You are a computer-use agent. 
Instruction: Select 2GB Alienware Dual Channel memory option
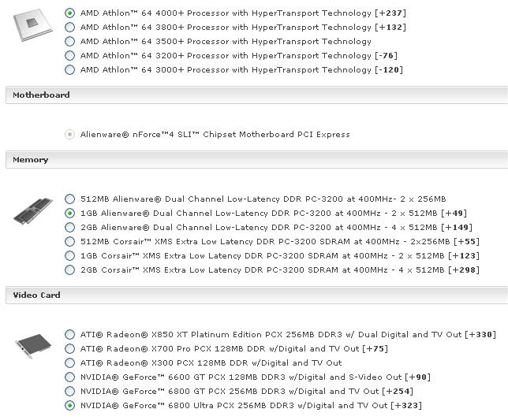click(x=70, y=228)
